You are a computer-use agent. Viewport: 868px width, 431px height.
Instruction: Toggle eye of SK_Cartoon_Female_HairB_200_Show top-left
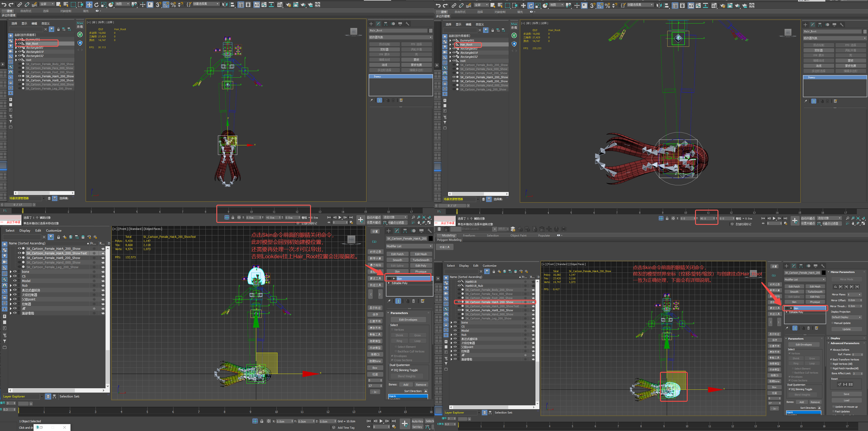19,80
